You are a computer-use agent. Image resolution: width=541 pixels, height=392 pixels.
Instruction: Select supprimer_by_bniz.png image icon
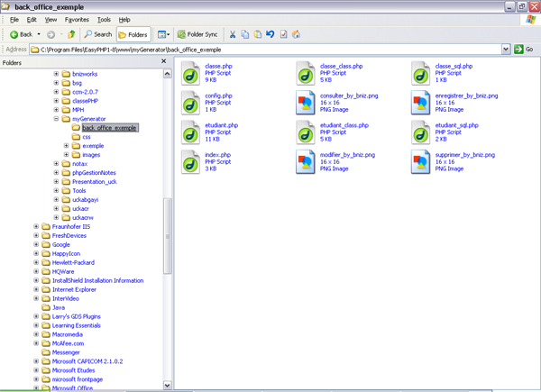coord(421,161)
